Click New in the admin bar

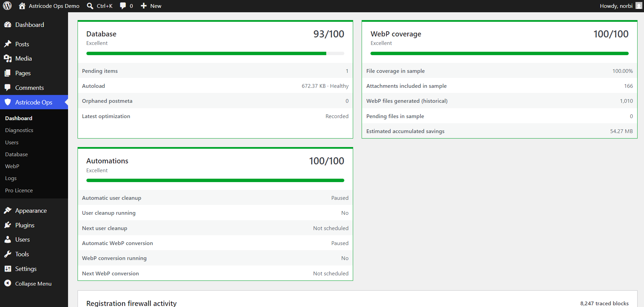[x=156, y=6]
